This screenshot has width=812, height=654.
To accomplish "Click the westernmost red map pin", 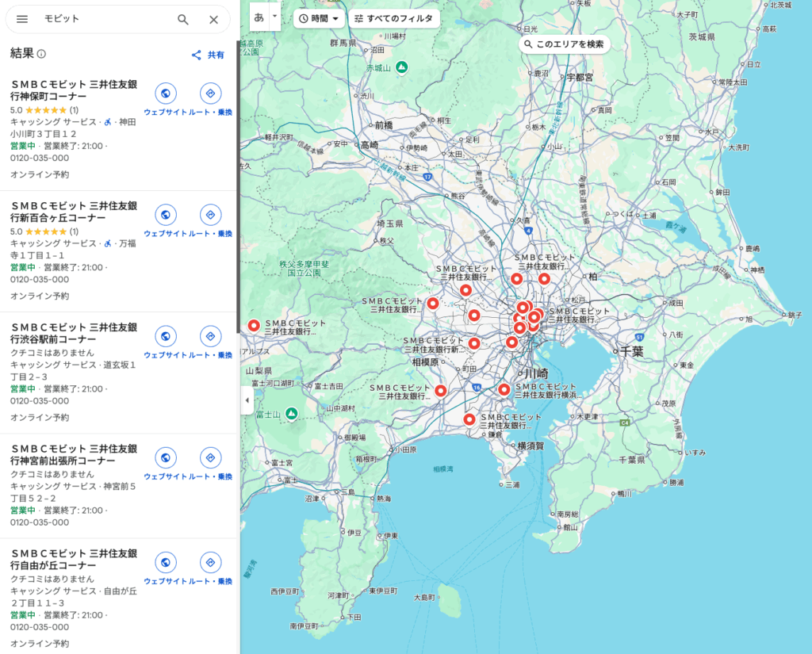I will point(254,325).
